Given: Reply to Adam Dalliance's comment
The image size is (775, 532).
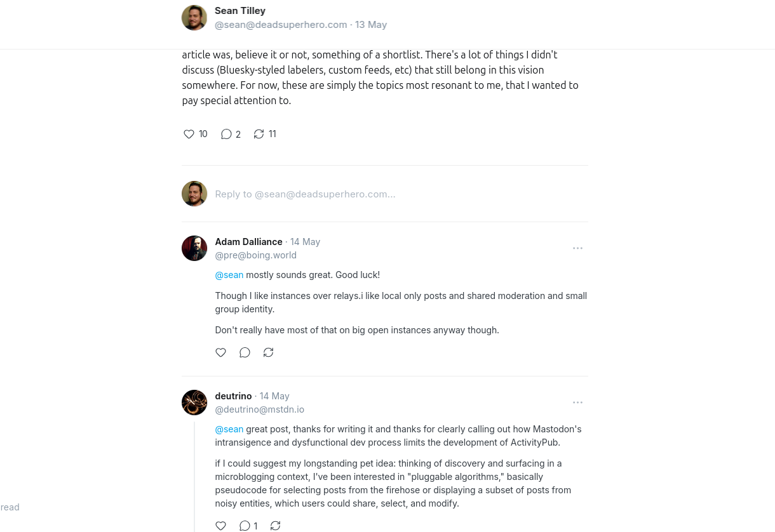Looking at the screenshot, I should 245,352.
